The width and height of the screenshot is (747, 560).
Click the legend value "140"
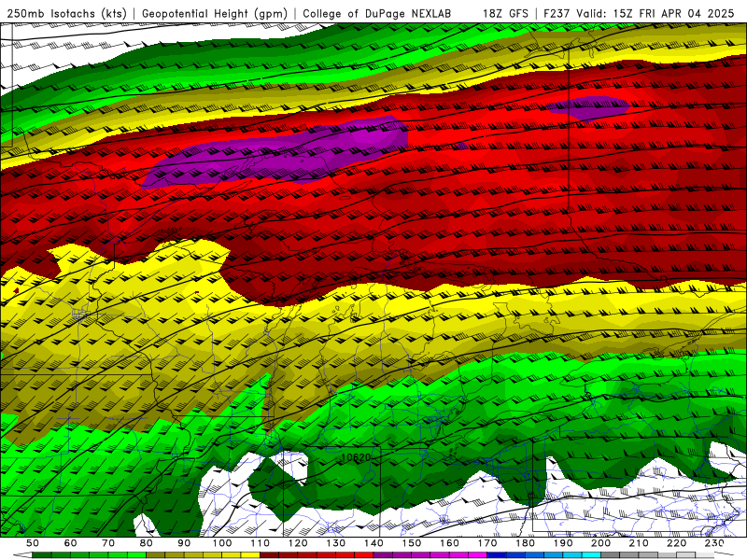pos(373,543)
